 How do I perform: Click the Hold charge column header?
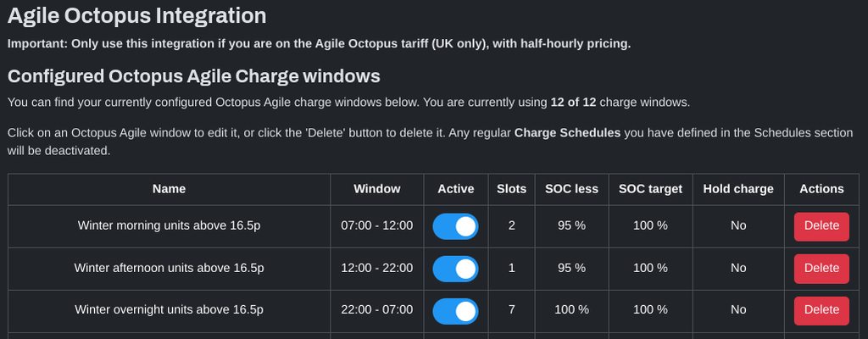737,189
